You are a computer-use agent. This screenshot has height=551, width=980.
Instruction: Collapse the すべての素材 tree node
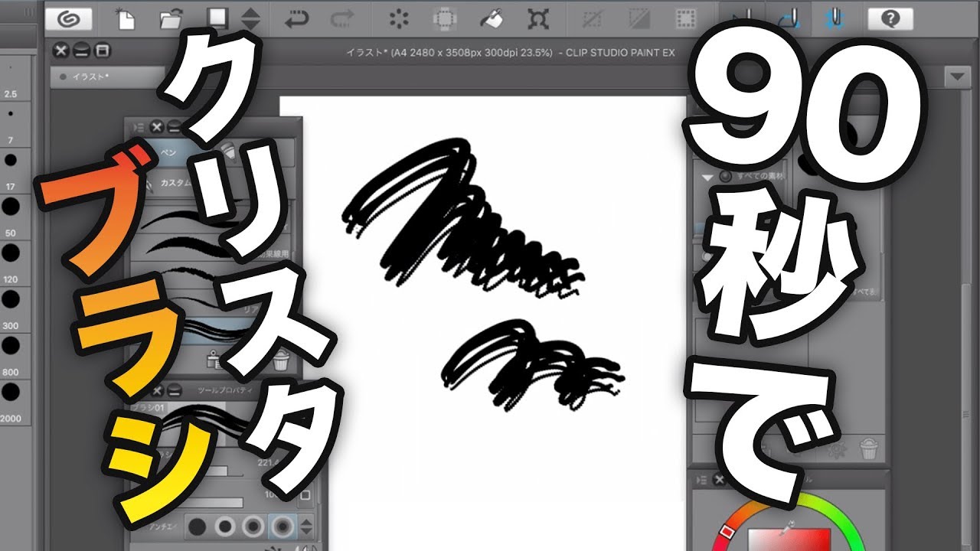click(707, 177)
